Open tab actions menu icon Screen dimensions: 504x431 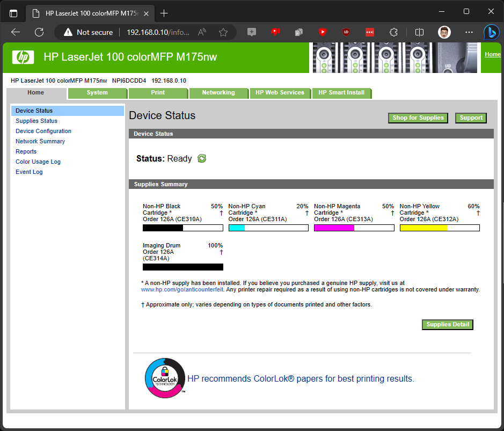[13, 13]
